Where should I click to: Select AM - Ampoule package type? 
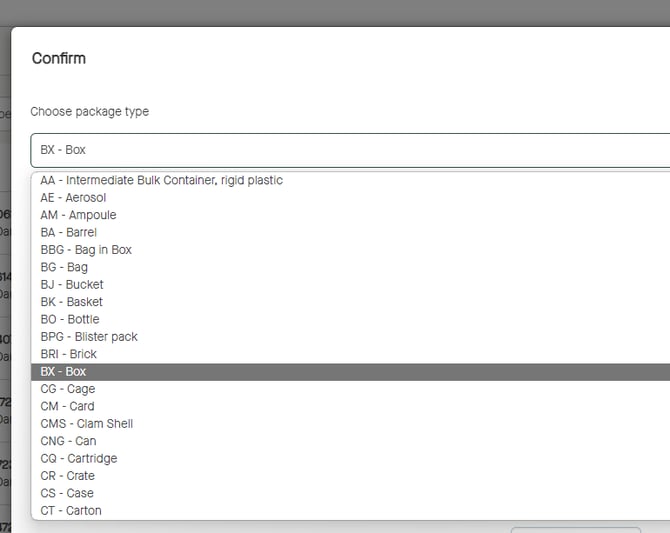78,215
